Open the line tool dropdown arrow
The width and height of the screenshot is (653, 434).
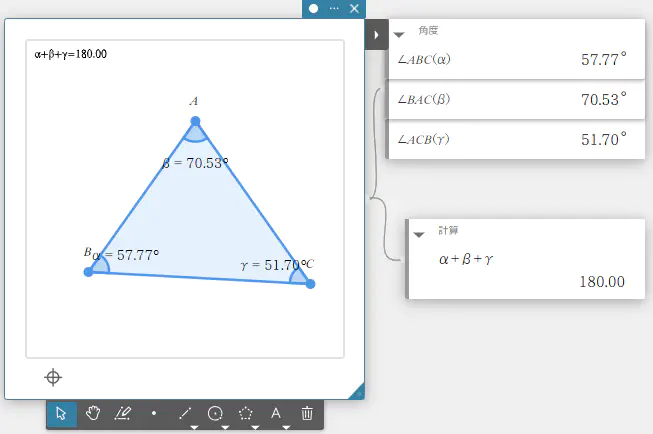point(194,427)
